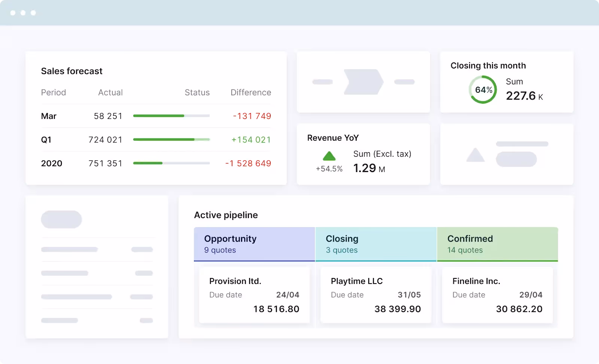Click the middle window control dot
This screenshot has width=599, height=364.
23,13
